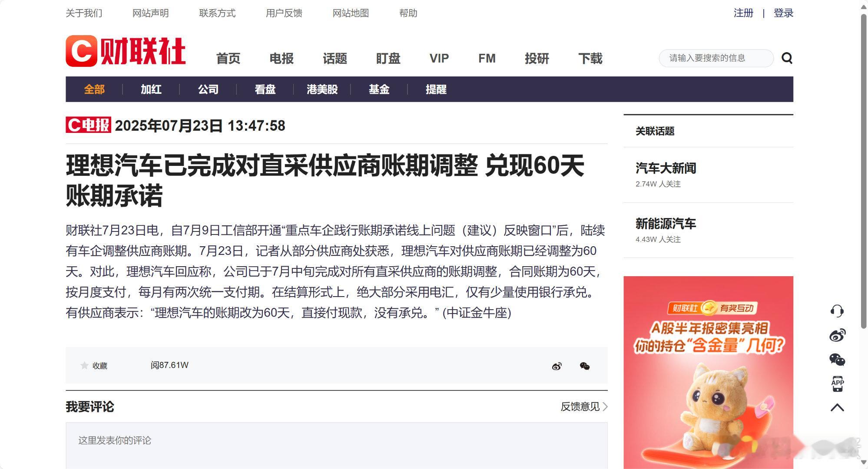This screenshot has width=868, height=469.
Task: Open 联系方式 link
Action: 217,13
